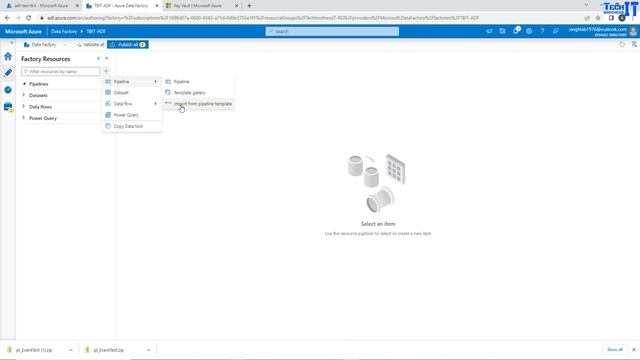This screenshot has width=640, height=360.
Task: Open the Monitor gauge icon in sidebar
Action: pos(8,90)
